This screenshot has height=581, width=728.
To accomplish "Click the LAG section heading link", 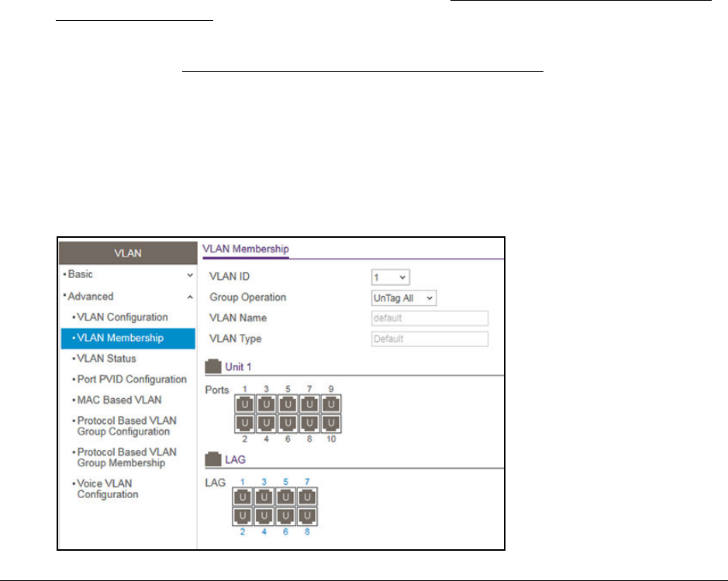I will point(236,460).
